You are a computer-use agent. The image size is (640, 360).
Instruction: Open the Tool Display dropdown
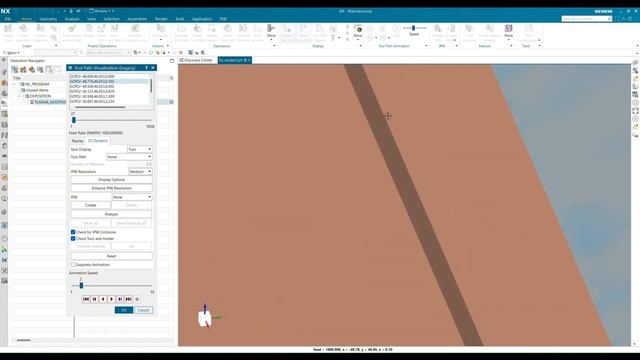click(x=140, y=149)
